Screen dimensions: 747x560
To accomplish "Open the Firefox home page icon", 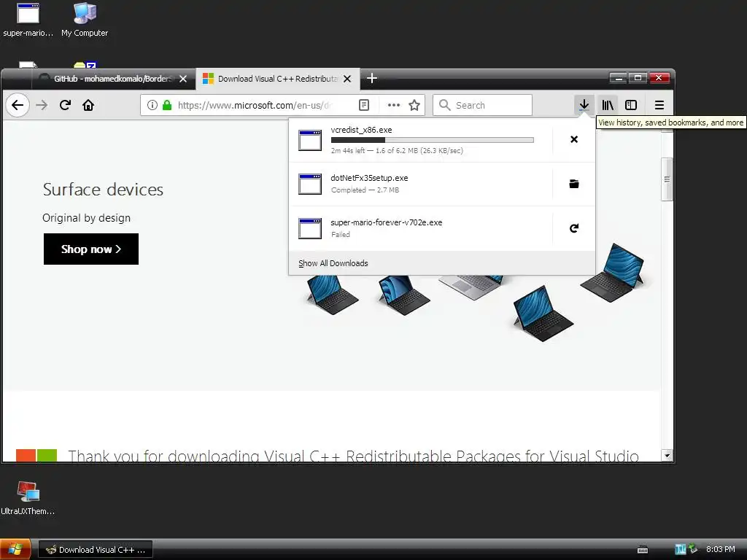I will click(x=88, y=105).
